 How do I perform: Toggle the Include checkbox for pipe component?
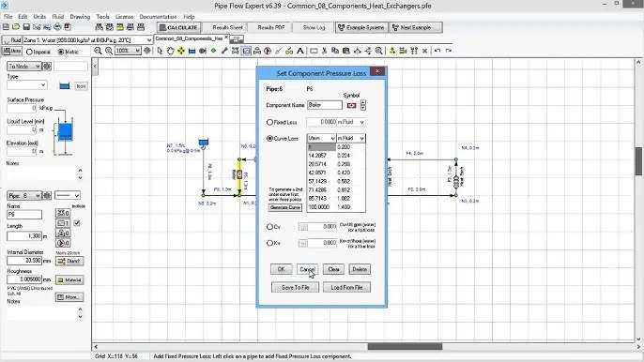coord(77,223)
